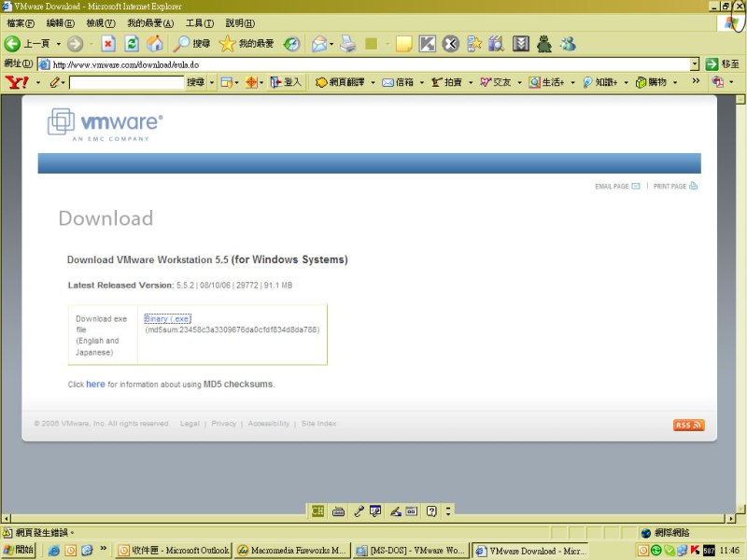Viewport: 747px width, 560px height.
Task: Click the Mail envelope icon
Action: 319,44
